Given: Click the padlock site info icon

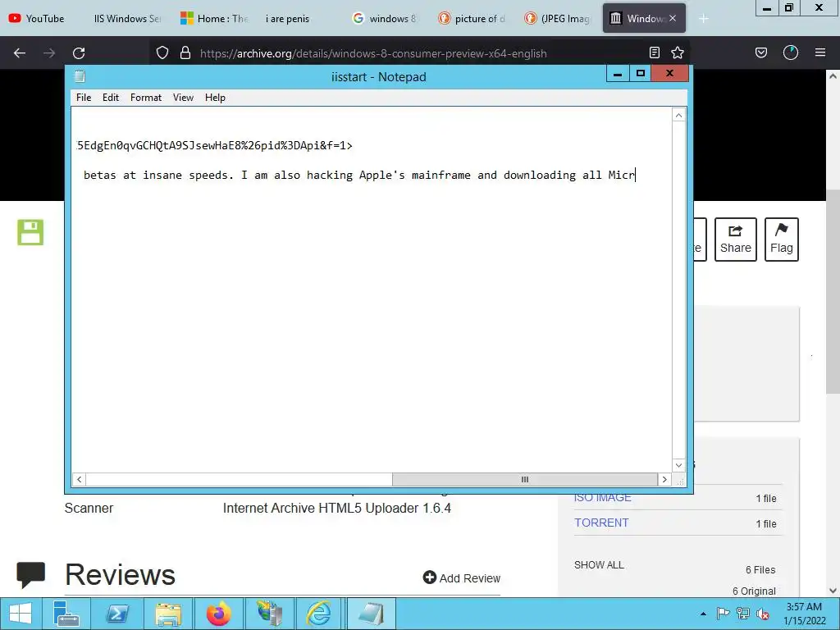Looking at the screenshot, I should pos(185,52).
